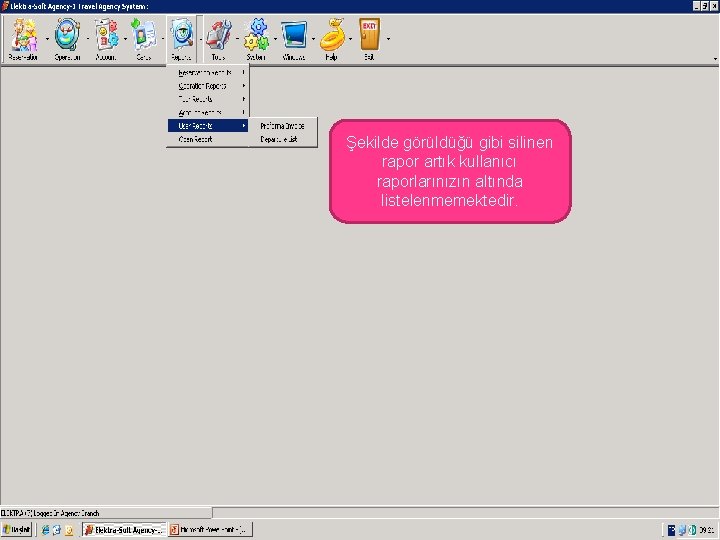This screenshot has height=540, width=720.
Task: Click the Windows Start button
Action: 17,529
